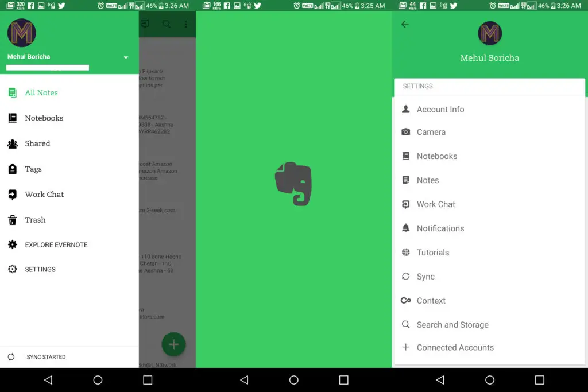
Task: Open Notes settings entry
Action: point(490,180)
